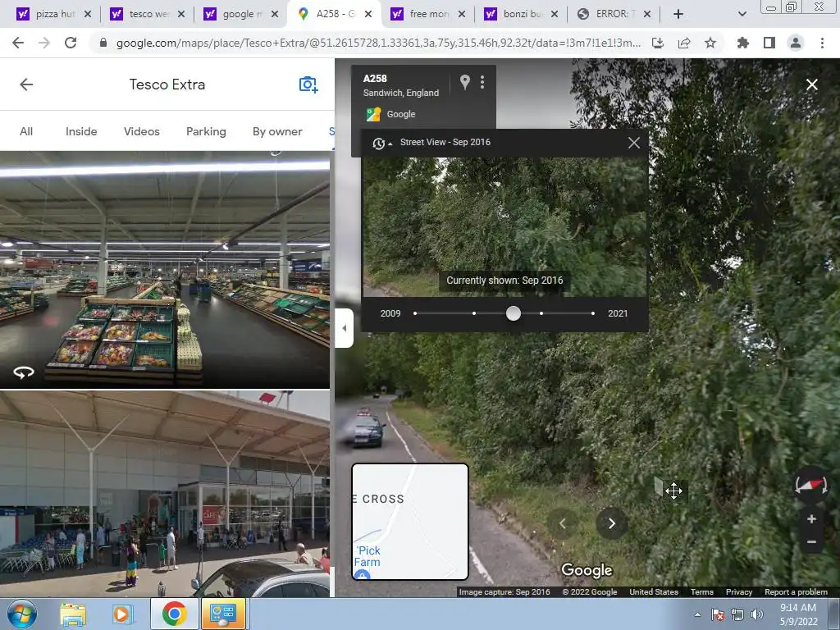Select the second timeline dot
Screen dimensions: 840x630
pyautogui.click(x=474, y=313)
